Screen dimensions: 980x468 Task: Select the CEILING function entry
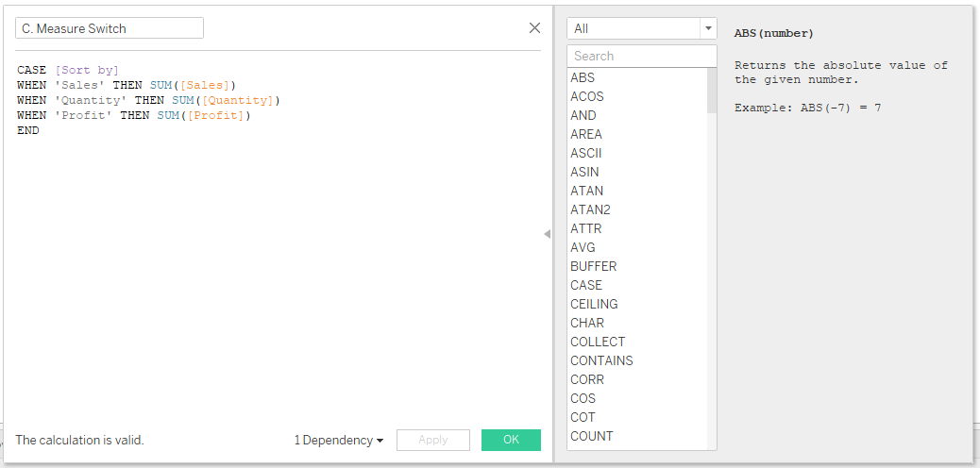(594, 304)
